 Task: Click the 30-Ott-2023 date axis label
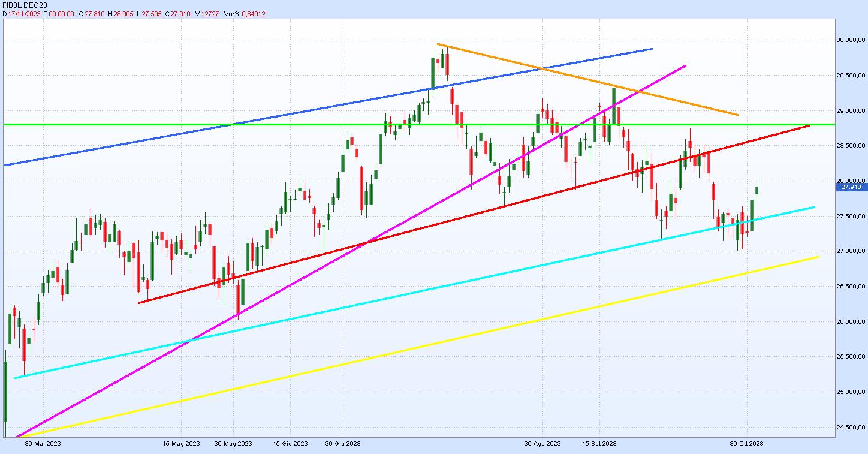[x=746, y=444]
